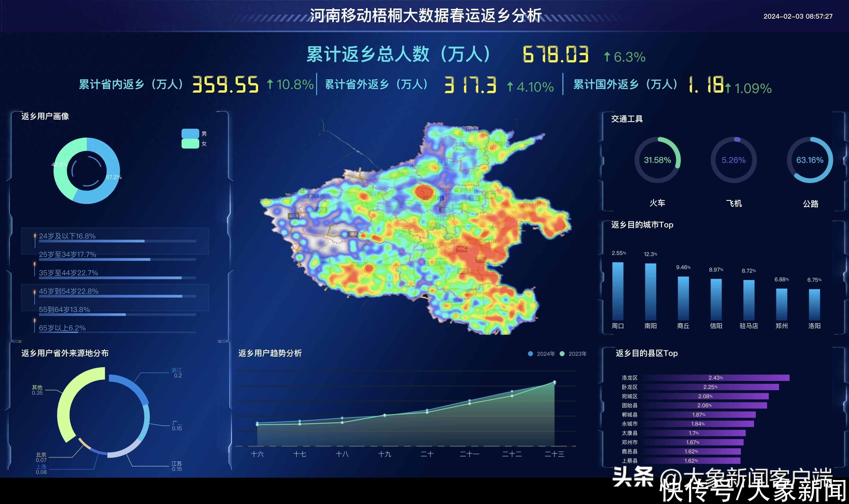This screenshot has height=504, width=849.
Task: Click the 上海 0.08 donut label
Action: pyautogui.click(x=41, y=469)
